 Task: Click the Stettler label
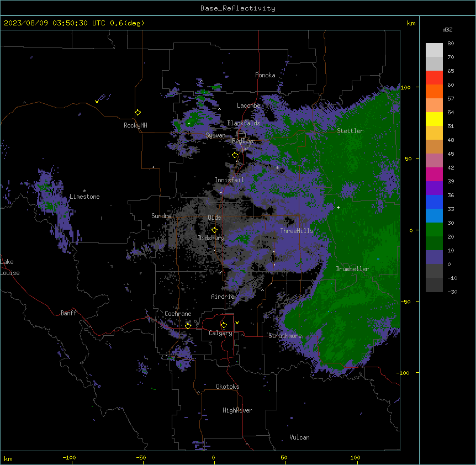point(350,131)
